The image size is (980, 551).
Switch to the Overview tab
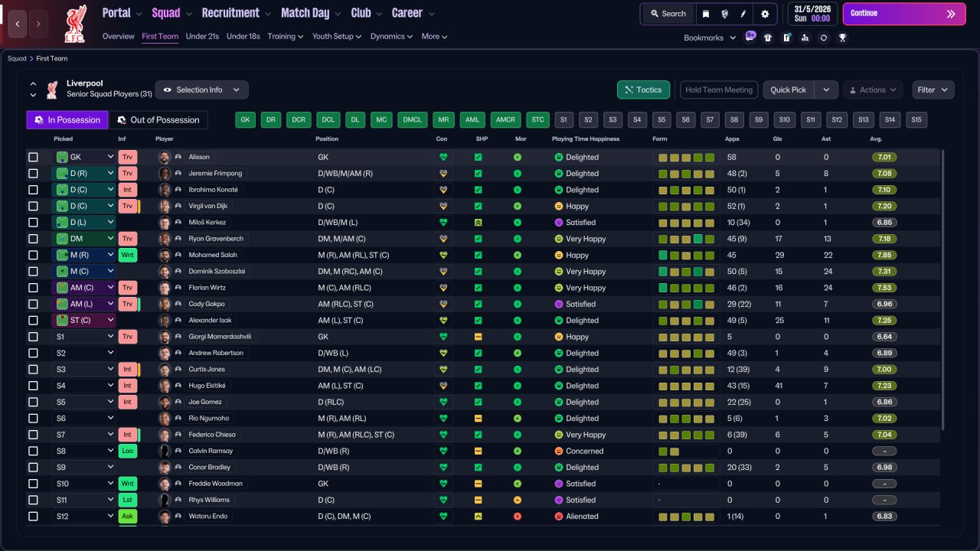point(118,36)
